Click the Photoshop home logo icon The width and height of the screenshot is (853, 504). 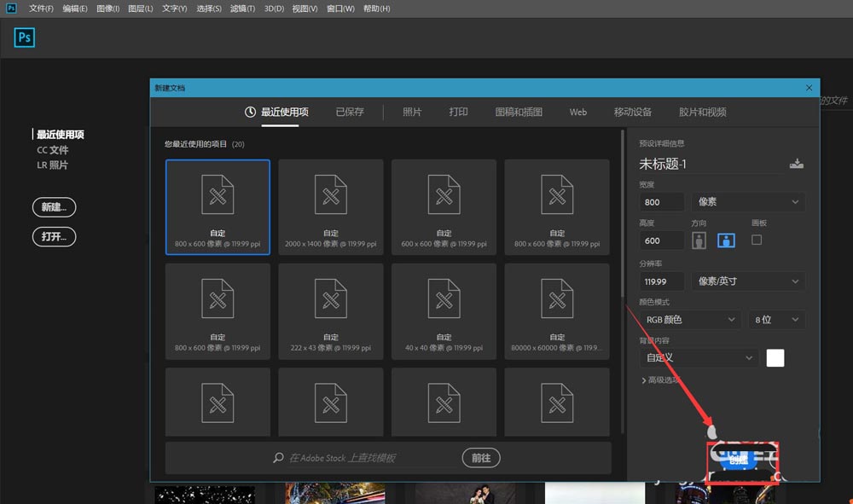pyautogui.click(x=25, y=38)
